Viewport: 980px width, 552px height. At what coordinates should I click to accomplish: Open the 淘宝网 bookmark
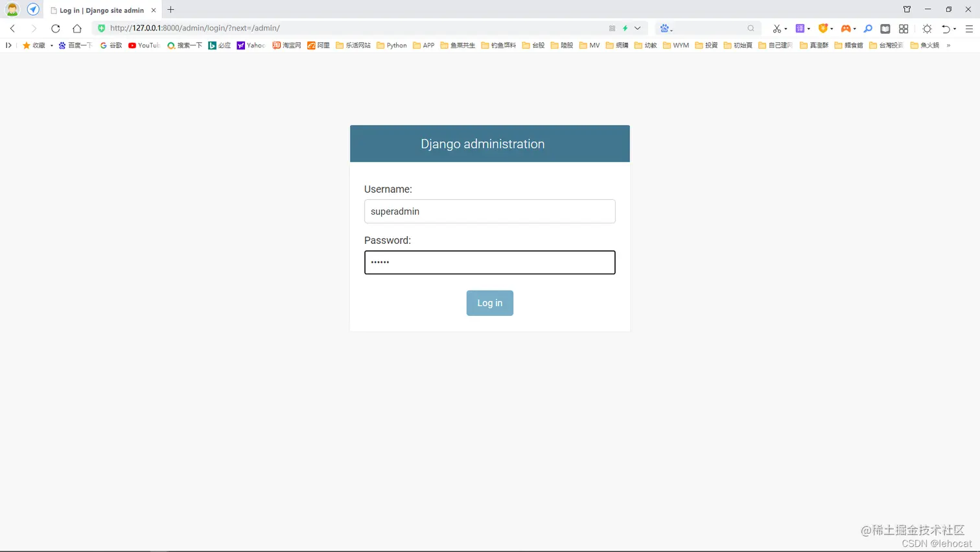tap(287, 45)
